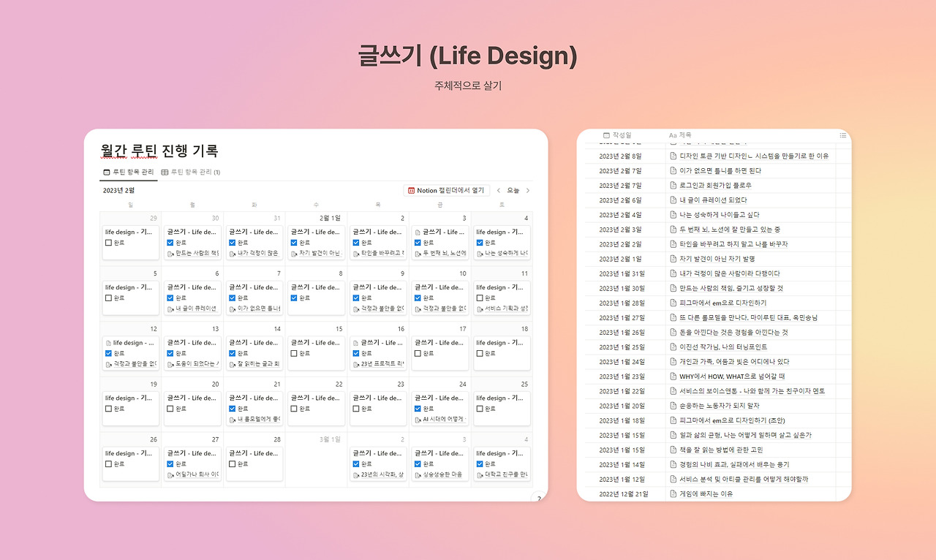Open the '또 다른 롤모델을 만나다' row
This screenshot has height=560, width=936.
point(750,318)
